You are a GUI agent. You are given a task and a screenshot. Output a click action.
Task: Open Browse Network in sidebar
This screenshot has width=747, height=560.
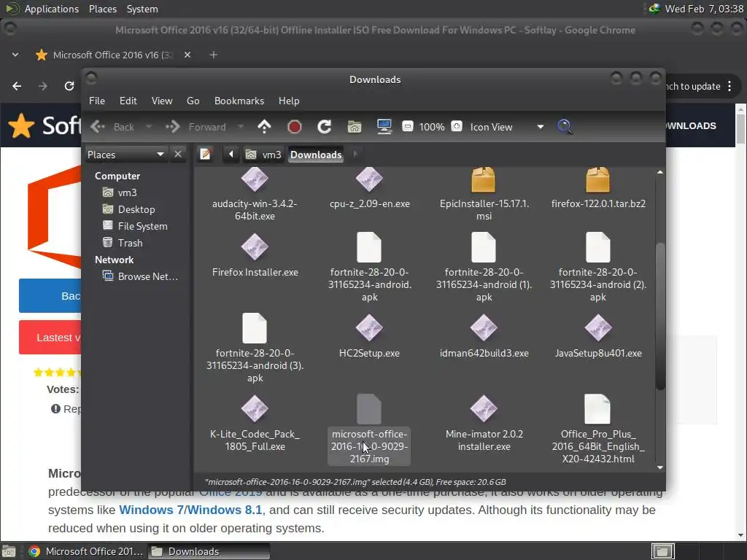tap(141, 276)
